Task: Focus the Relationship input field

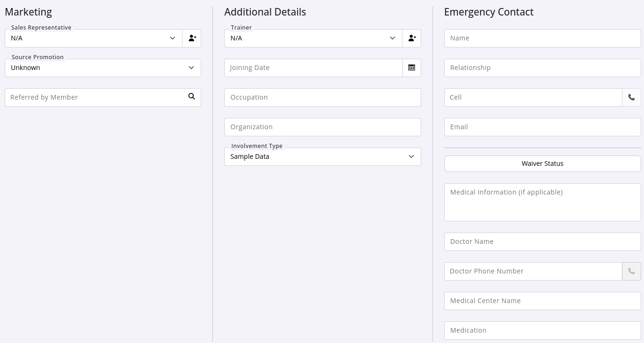Action: coord(542,68)
